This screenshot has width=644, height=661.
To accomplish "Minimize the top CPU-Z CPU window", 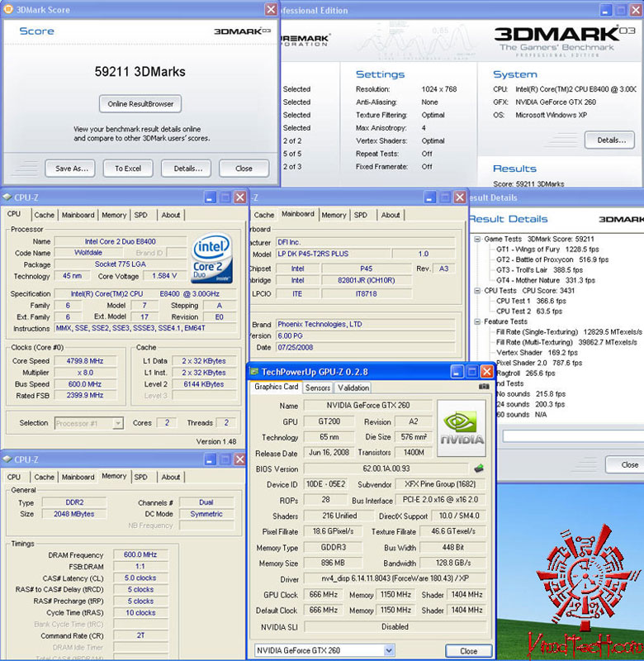I will coord(211,197).
